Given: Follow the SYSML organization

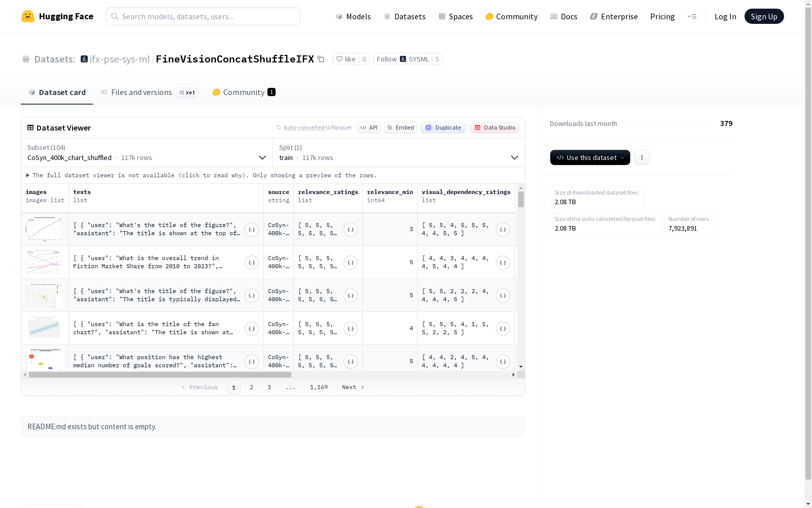Looking at the screenshot, I should pyautogui.click(x=403, y=59).
